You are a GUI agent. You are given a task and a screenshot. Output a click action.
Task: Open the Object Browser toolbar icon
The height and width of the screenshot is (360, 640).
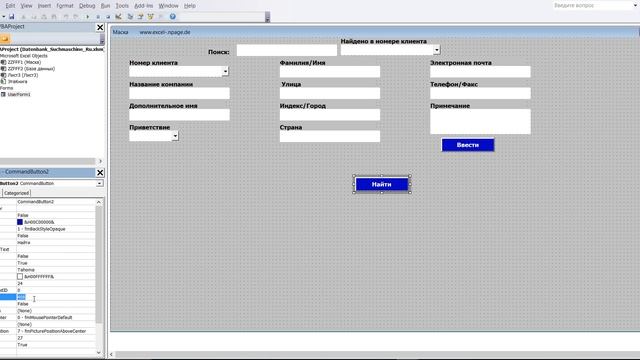click(151, 17)
